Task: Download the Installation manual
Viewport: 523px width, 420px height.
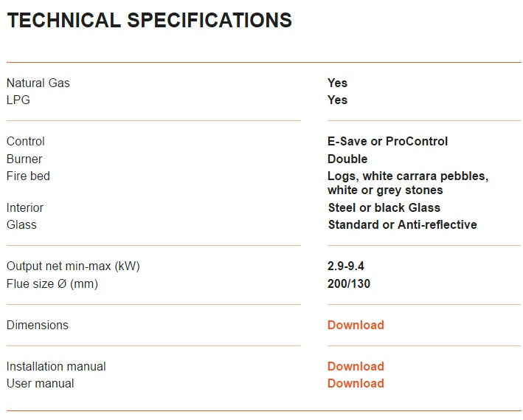Action: point(356,366)
